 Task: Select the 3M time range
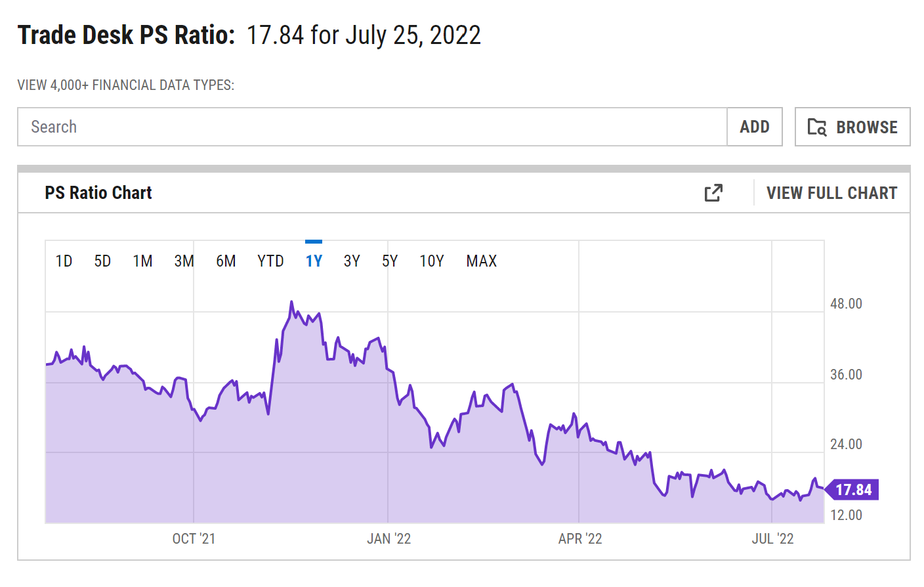184,261
